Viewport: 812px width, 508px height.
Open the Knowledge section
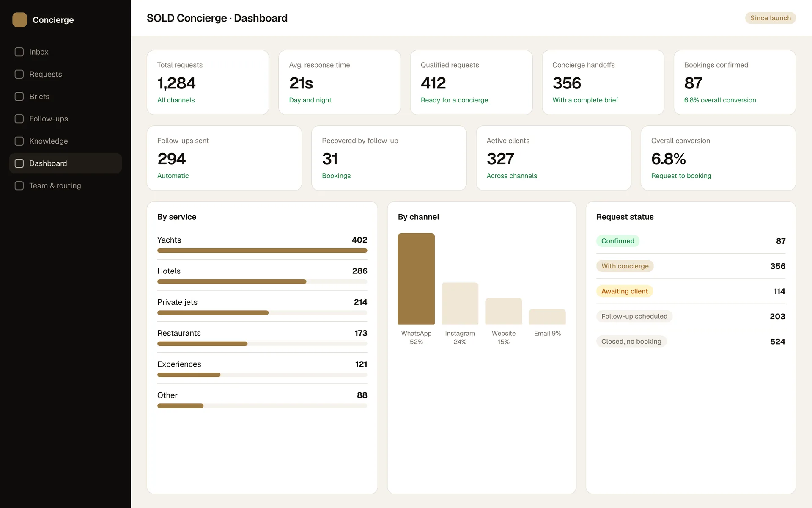65,141
